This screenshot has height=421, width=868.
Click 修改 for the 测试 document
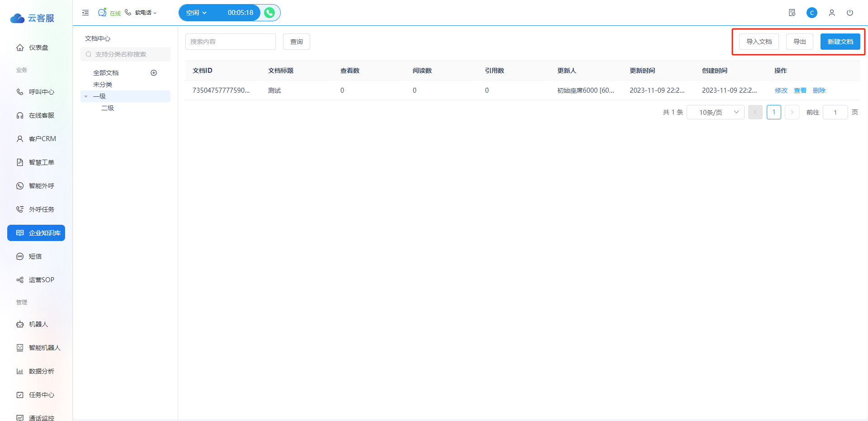click(781, 90)
